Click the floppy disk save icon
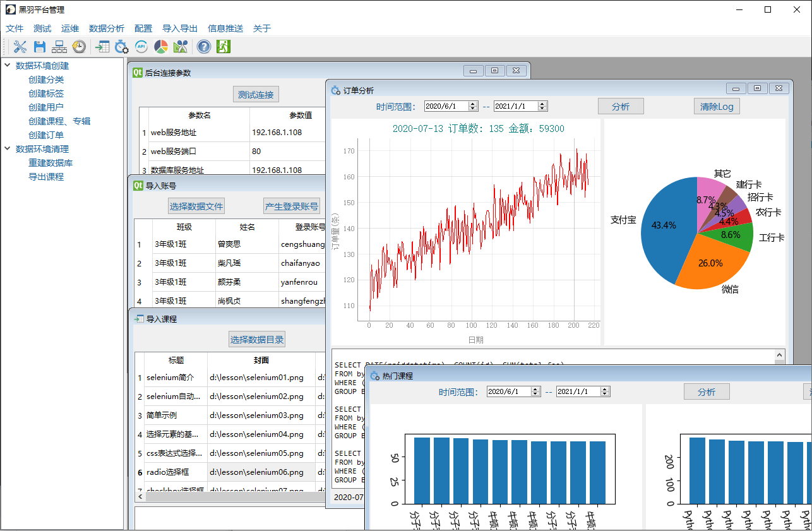812x531 pixels. [x=40, y=46]
